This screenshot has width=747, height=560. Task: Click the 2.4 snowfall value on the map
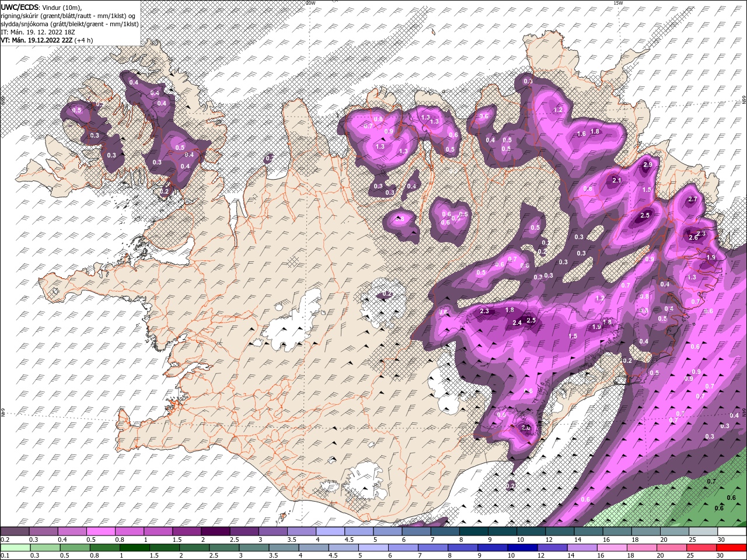[517, 323]
